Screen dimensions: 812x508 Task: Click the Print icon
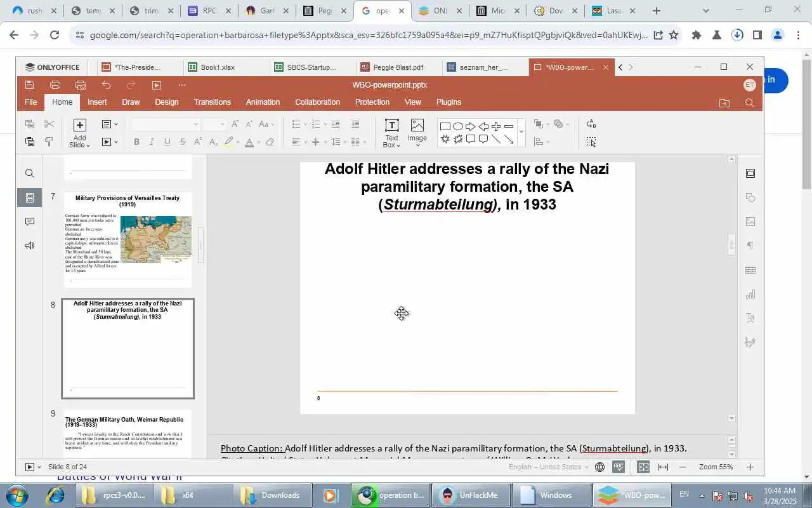(x=55, y=85)
